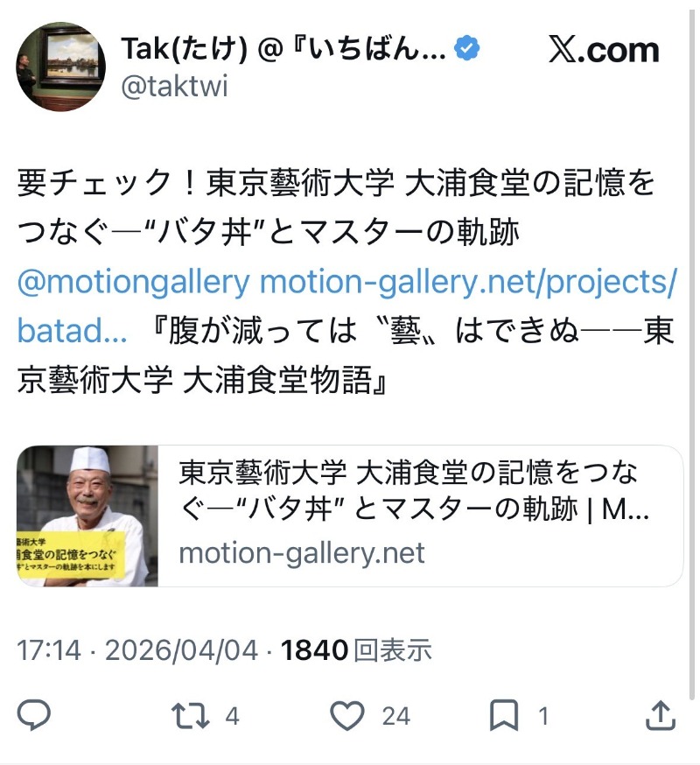
Task: Repost the tweet with the retweet icon
Action: [x=191, y=717]
